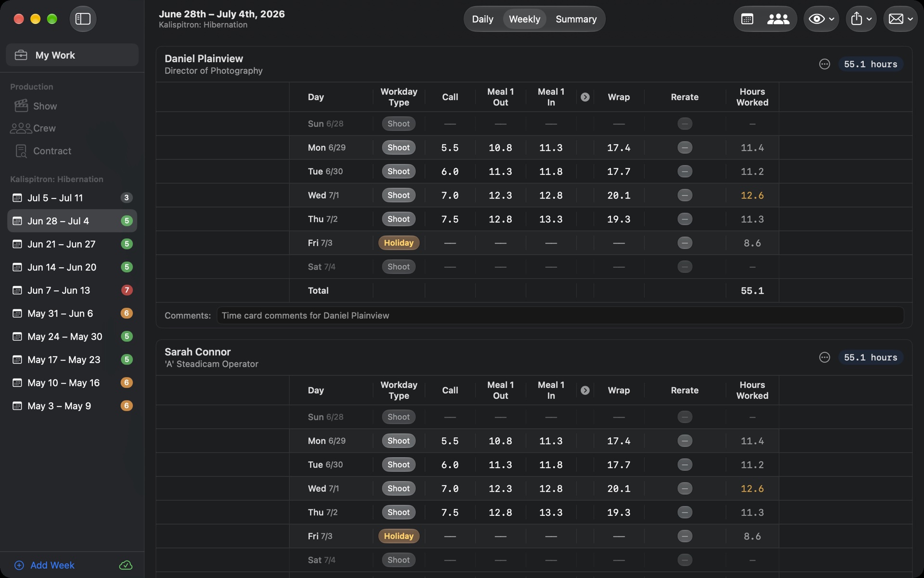Open Holiday workday type for Sarah's Fri 7/3
The width and height of the screenshot is (924, 578).
point(398,536)
